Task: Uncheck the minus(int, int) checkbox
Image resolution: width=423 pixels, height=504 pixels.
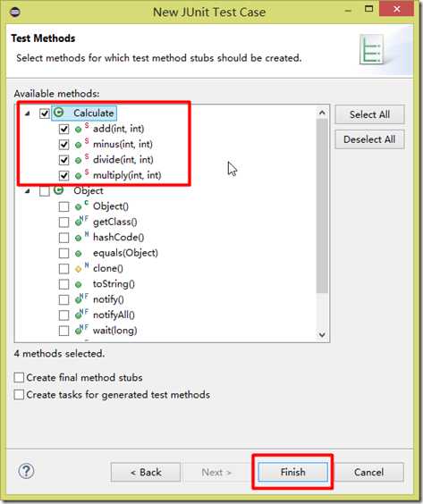Action: (63, 145)
